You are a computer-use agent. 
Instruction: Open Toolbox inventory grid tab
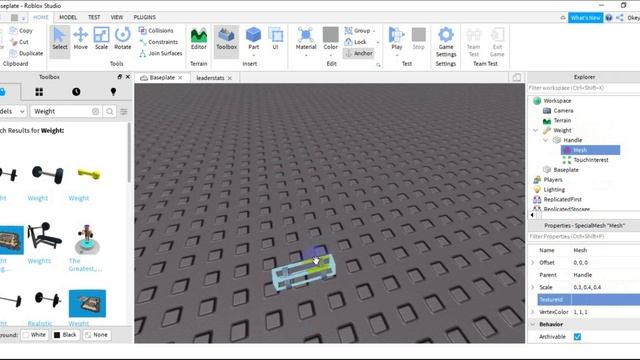(x=39, y=92)
